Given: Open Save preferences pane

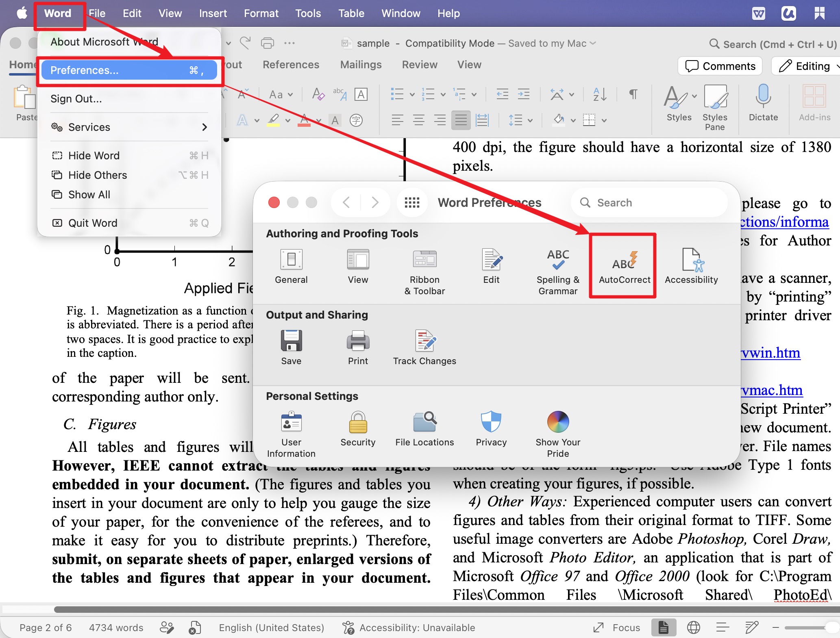Looking at the screenshot, I should tap(291, 348).
